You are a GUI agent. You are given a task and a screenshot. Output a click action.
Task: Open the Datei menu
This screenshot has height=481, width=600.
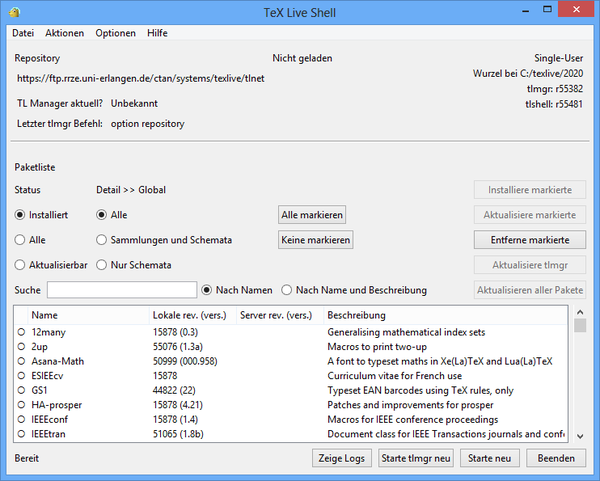pyautogui.click(x=23, y=33)
